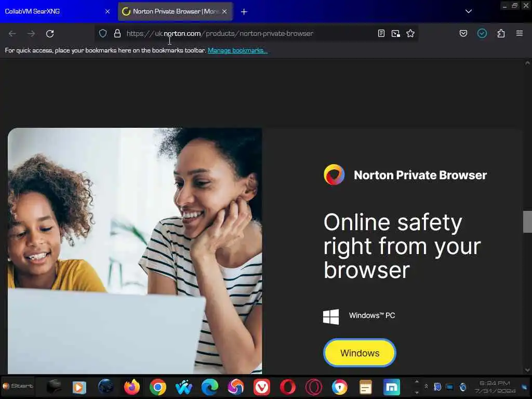
Task: Select the Norton Private Browser tab
Action: click(x=175, y=11)
